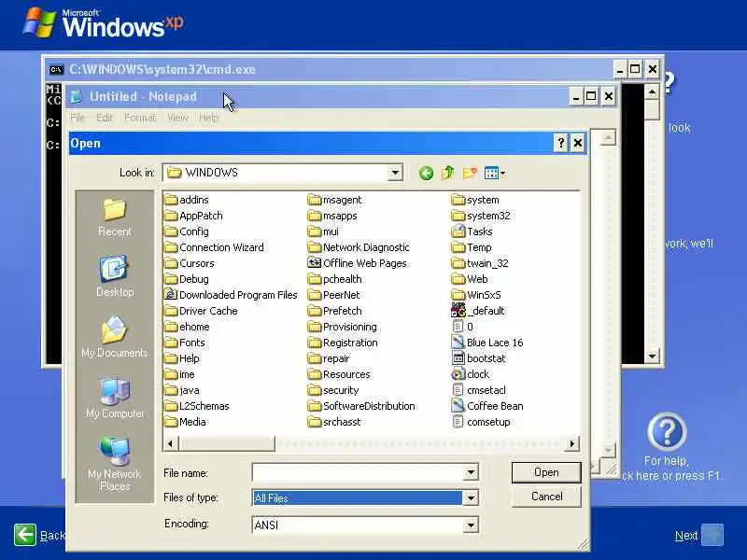Click the Open button
The image size is (747, 560).
click(546, 472)
